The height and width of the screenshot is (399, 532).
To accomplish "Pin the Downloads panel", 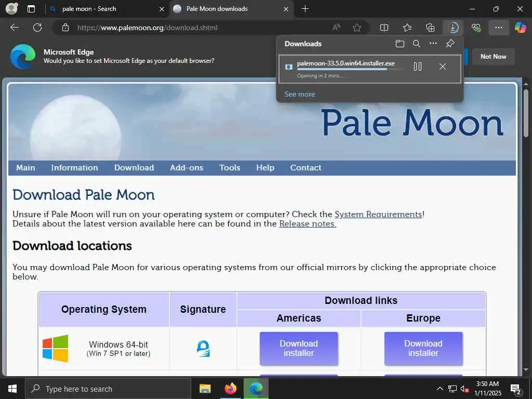I will (x=450, y=44).
